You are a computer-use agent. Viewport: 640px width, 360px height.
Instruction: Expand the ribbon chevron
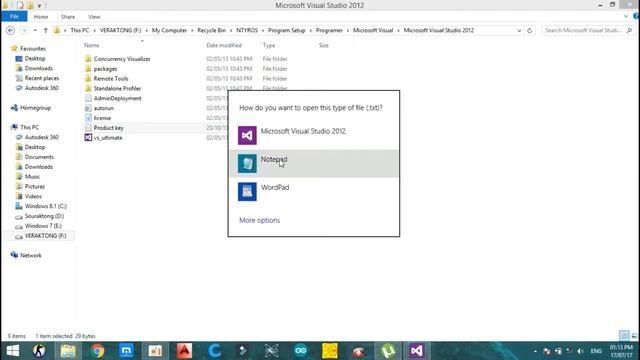[626, 16]
